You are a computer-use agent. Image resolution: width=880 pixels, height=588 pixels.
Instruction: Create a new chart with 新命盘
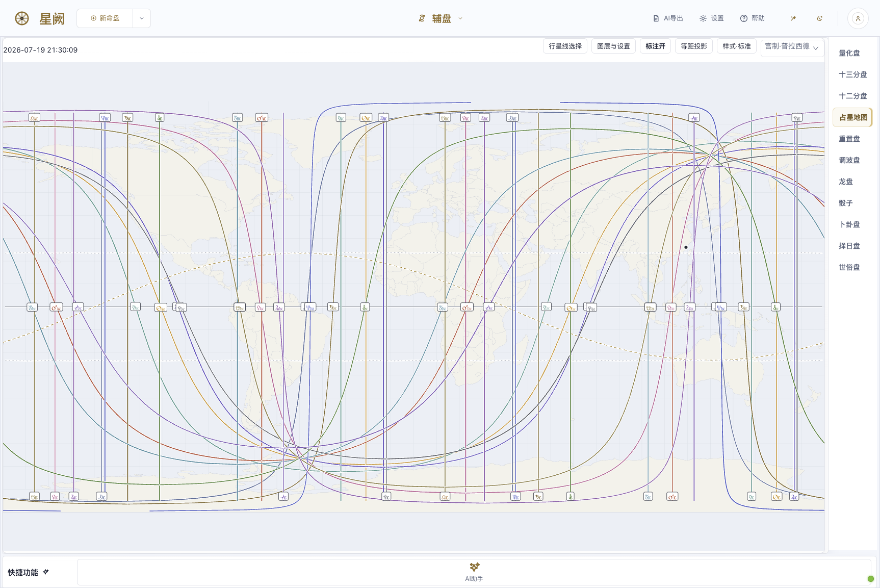(x=105, y=18)
